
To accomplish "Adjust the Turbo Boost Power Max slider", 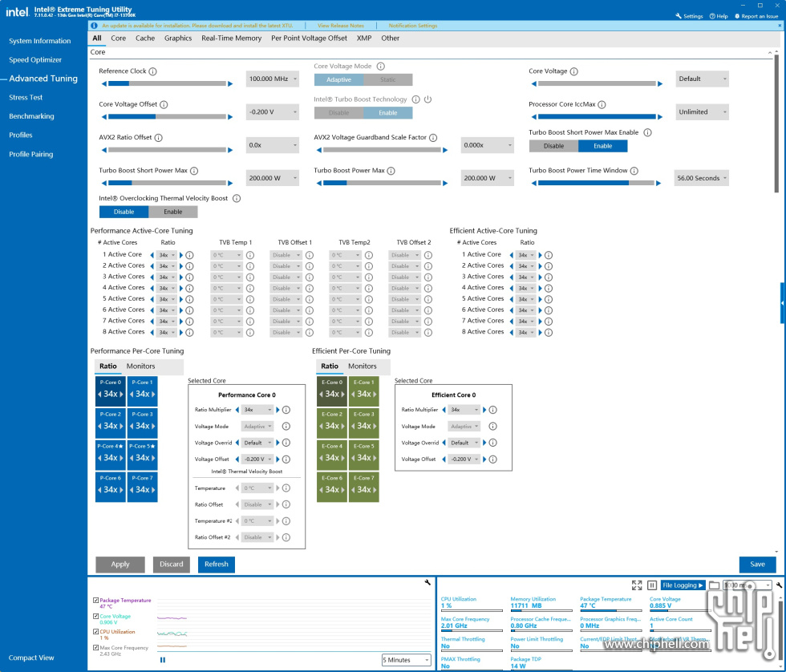I will [x=382, y=183].
